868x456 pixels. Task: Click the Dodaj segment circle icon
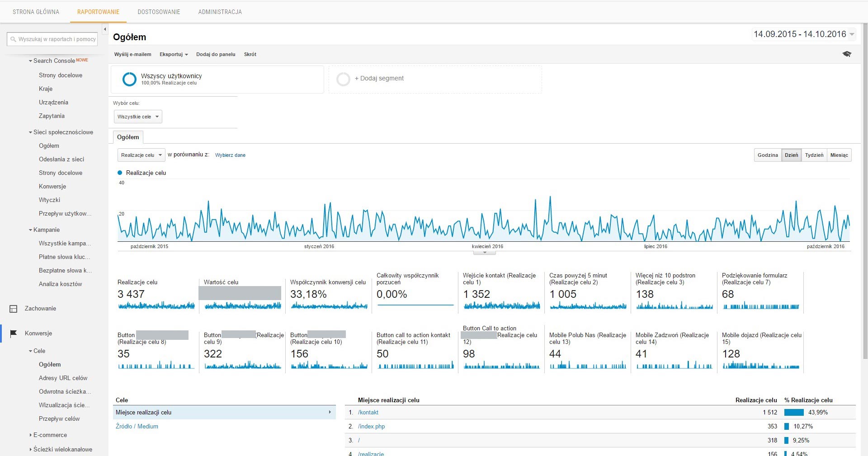click(x=343, y=79)
